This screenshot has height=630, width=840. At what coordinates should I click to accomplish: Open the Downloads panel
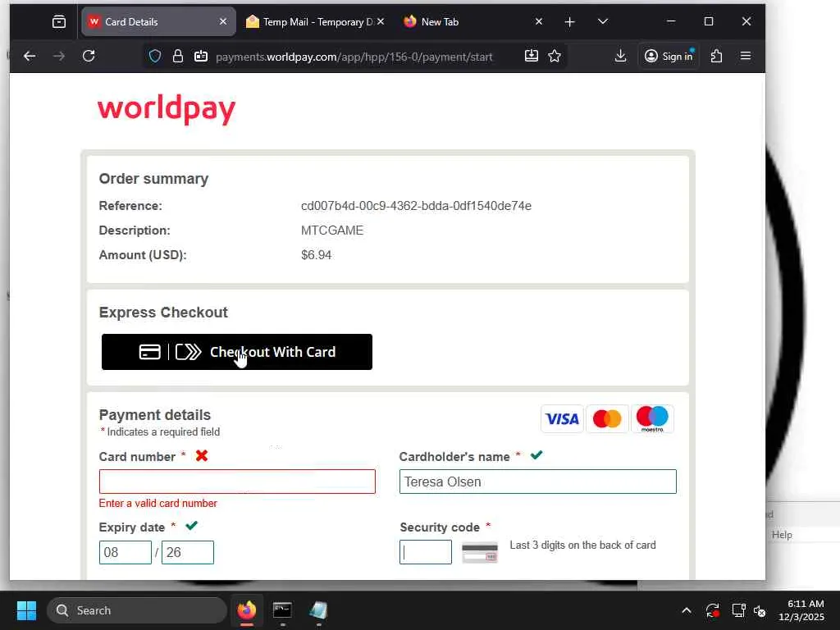620,57
